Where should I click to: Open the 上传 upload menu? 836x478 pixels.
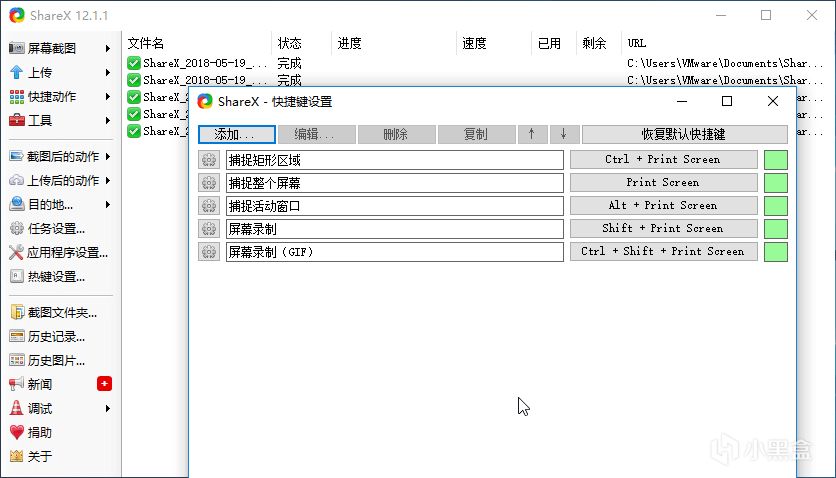pyautogui.click(x=60, y=72)
